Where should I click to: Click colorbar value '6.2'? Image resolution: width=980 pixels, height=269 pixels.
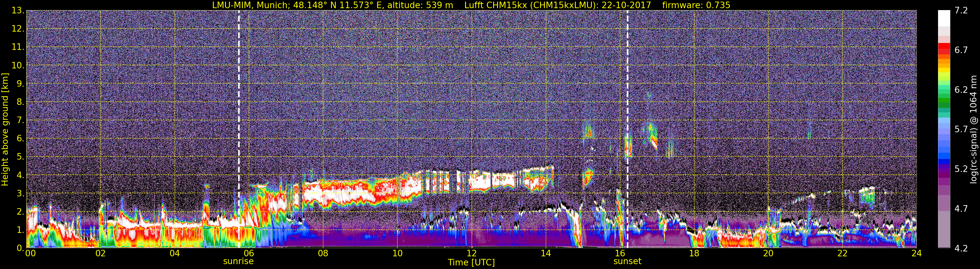961,90
